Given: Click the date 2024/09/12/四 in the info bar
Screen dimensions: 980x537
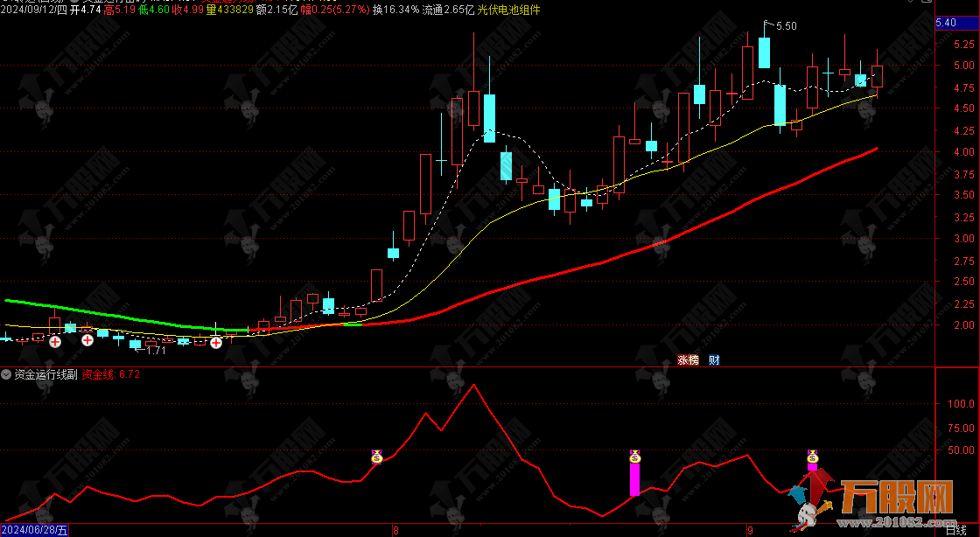Looking at the screenshot, I should [33, 10].
